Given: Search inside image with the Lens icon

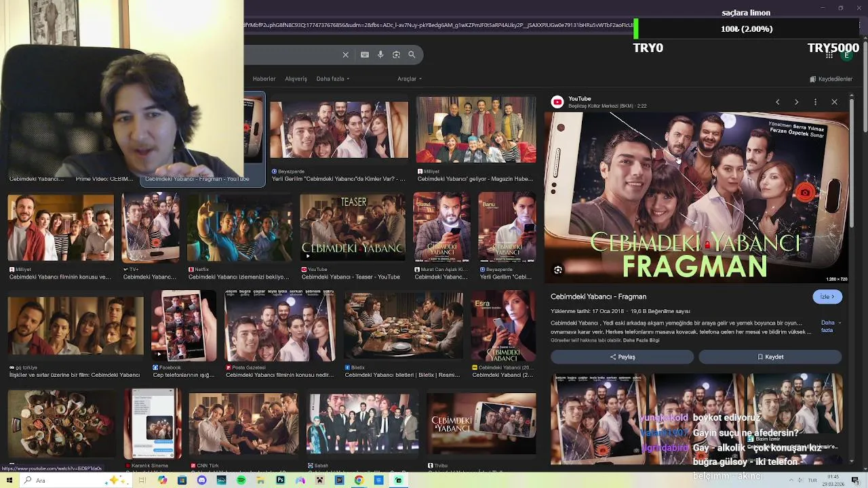Looking at the screenshot, I should [558, 270].
